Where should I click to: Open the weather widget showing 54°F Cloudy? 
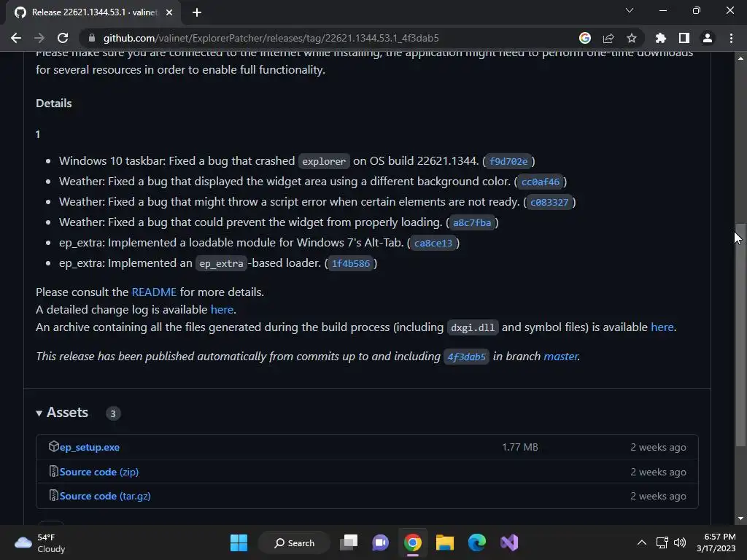coord(39,542)
